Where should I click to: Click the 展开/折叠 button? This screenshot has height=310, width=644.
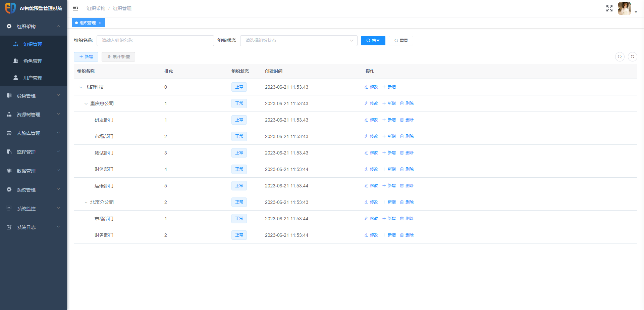click(118, 57)
